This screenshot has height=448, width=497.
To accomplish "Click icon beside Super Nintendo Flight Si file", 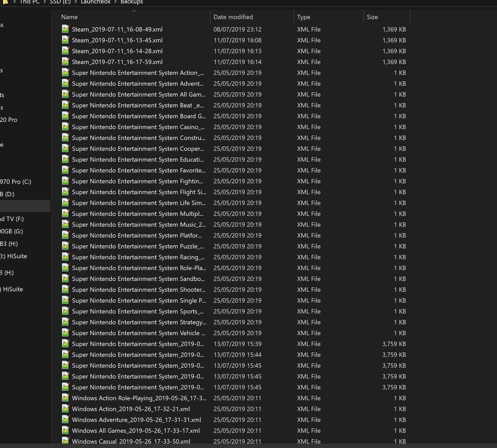I will coord(66,192).
